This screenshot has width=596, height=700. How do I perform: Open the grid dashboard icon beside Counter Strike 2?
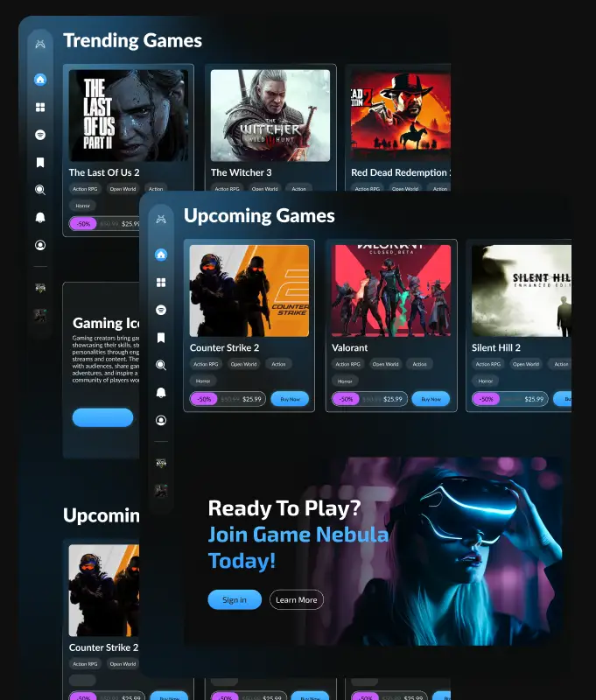(161, 283)
